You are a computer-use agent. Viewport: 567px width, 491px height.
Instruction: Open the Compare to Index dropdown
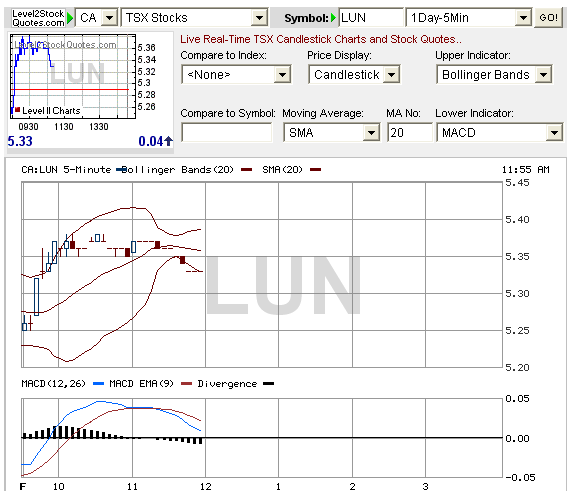click(236, 74)
